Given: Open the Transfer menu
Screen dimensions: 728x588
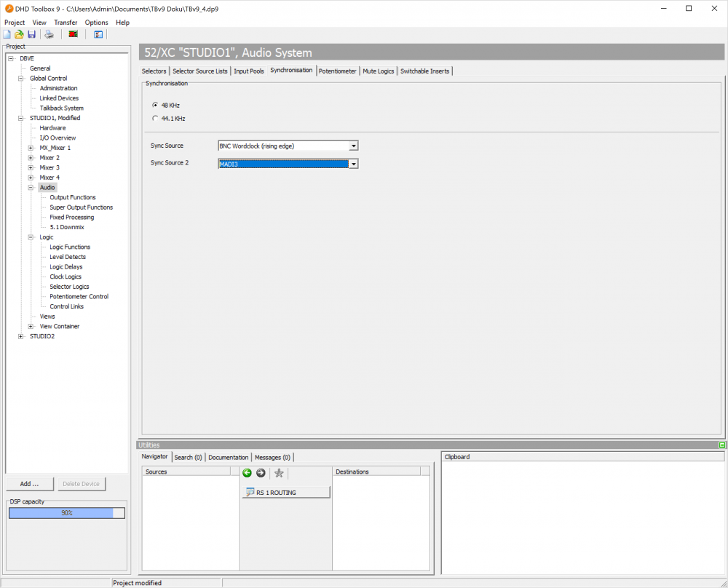Looking at the screenshot, I should pyautogui.click(x=66, y=23).
